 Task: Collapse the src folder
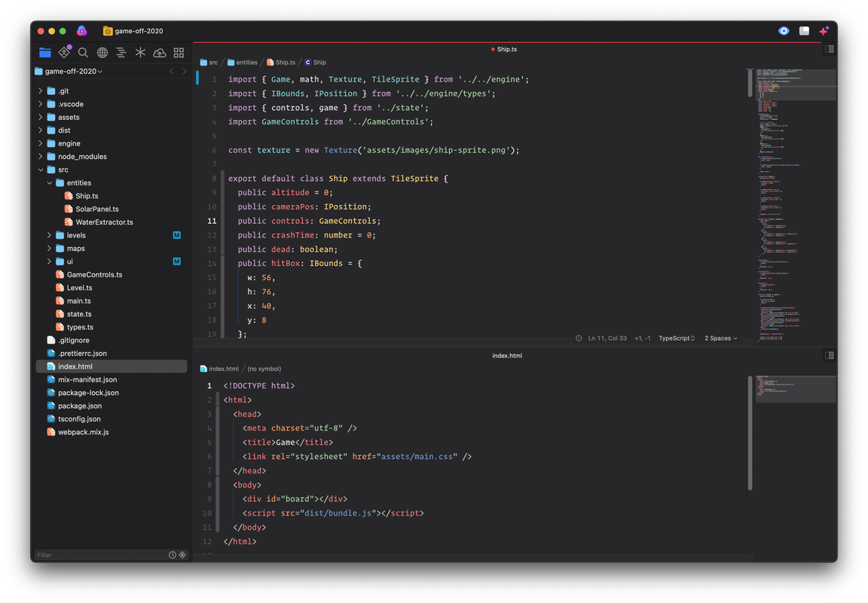(x=41, y=170)
